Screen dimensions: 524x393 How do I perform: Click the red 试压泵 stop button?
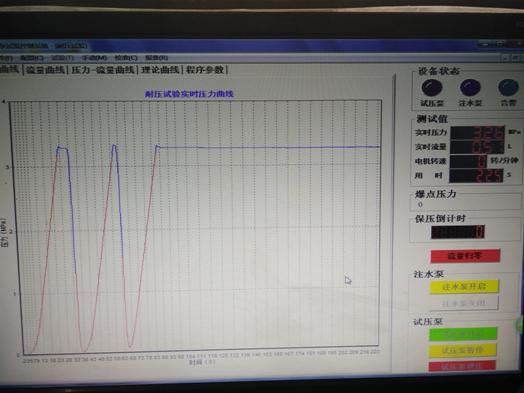pyautogui.click(x=463, y=366)
